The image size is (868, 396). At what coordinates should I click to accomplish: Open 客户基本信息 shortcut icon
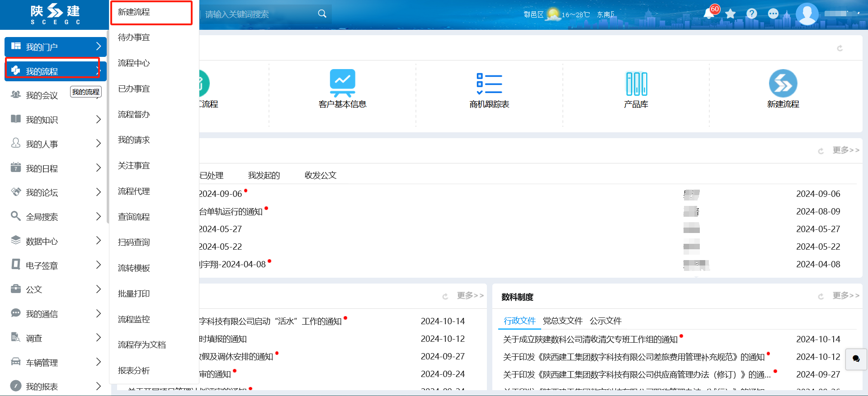[342, 83]
